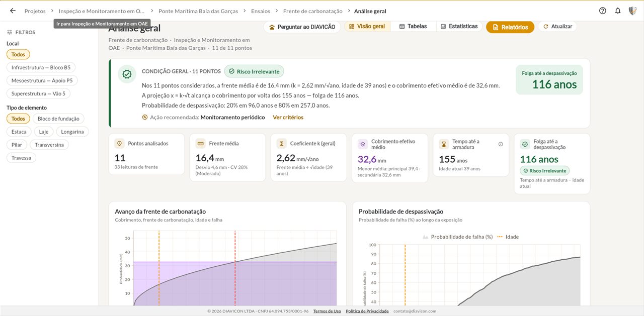Click the info icon on Tempo até a armadura card

(x=501, y=144)
